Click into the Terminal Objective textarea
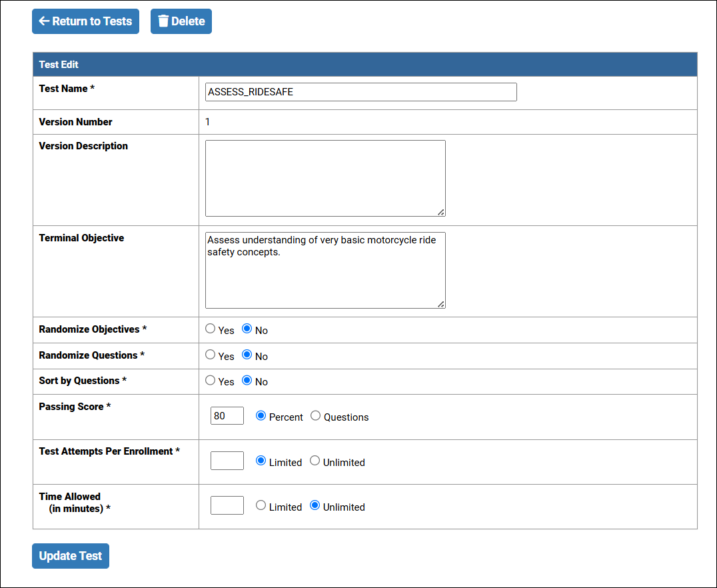The image size is (717, 588). [325, 270]
